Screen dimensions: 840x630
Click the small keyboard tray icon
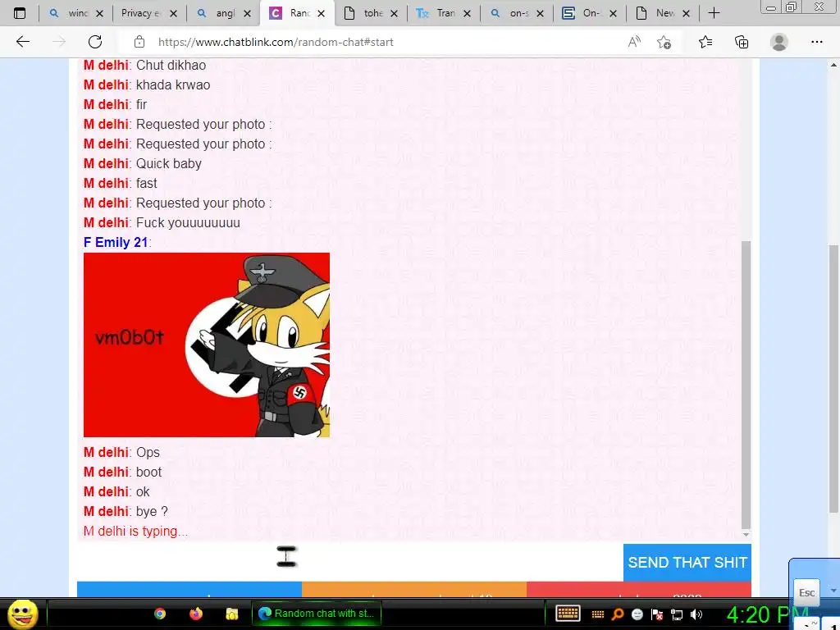pos(598,614)
